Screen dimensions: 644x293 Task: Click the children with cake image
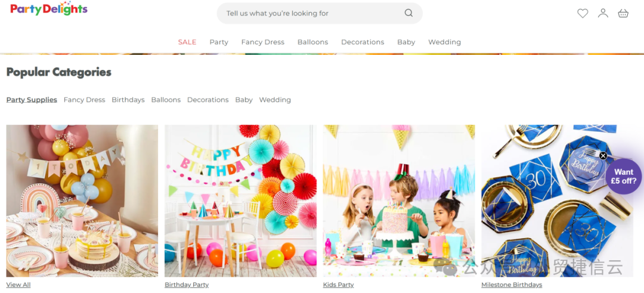399,201
